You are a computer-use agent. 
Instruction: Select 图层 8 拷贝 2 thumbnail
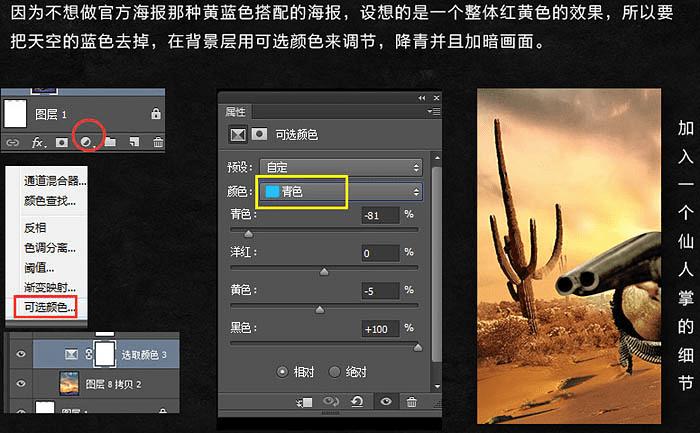(69, 384)
